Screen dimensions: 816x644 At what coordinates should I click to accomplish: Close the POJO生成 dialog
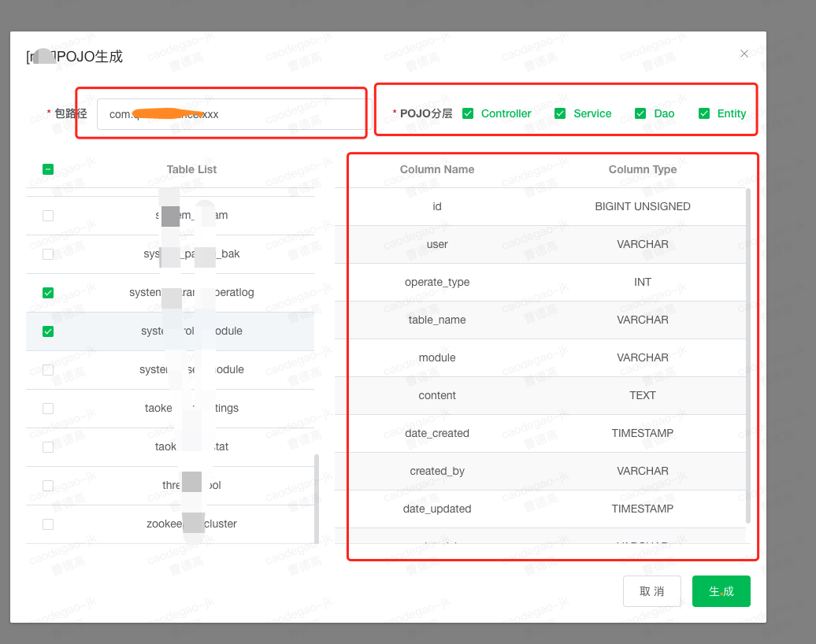(744, 54)
